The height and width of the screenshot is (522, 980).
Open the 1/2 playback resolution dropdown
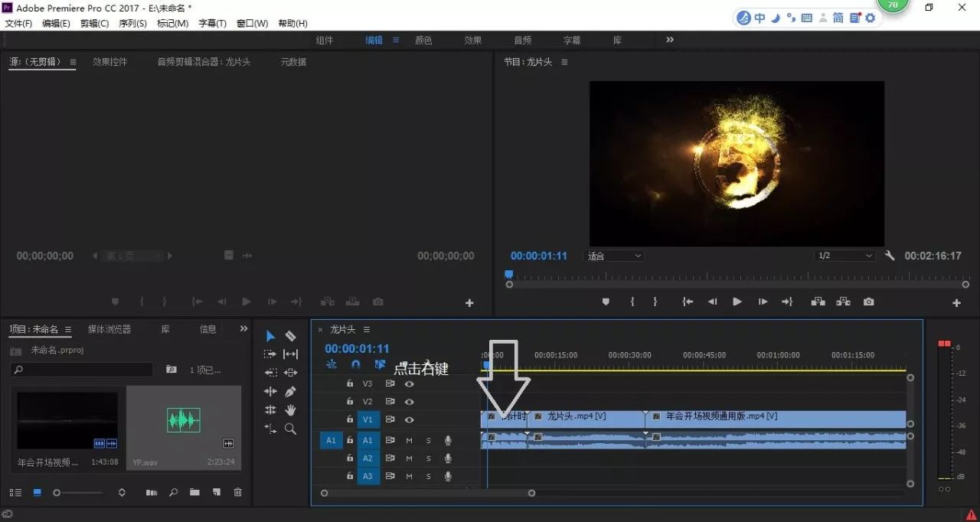click(844, 256)
